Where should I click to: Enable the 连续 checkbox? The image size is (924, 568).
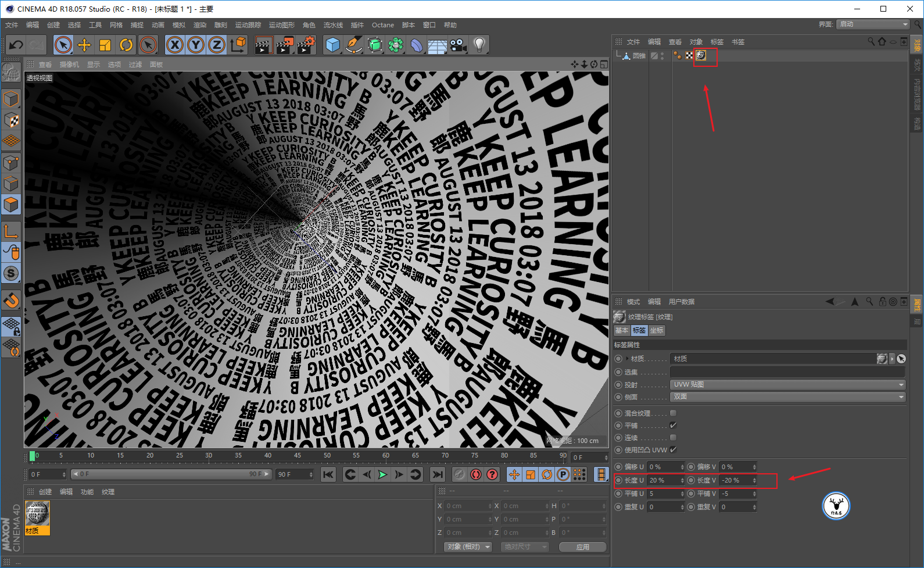[673, 437]
